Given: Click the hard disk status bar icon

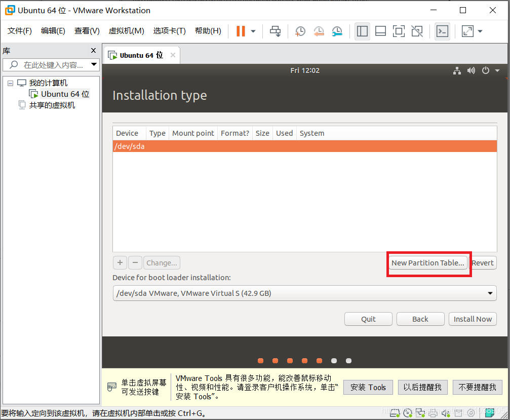Looking at the screenshot, I should [395, 413].
